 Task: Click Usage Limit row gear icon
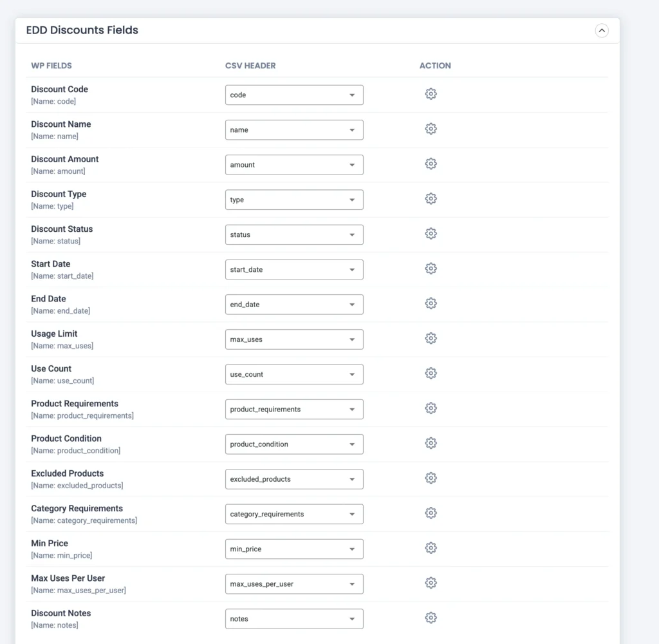point(431,338)
